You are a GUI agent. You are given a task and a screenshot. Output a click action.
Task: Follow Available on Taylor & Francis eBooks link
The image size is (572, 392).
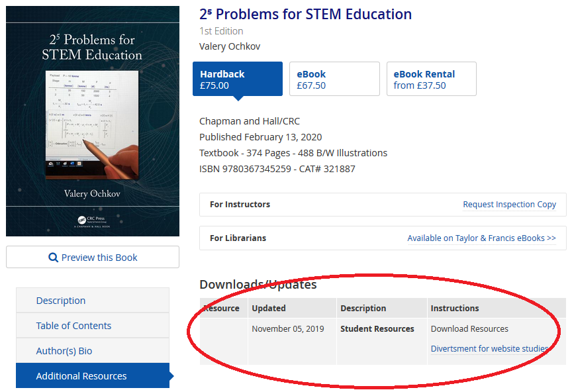click(x=481, y=238)
